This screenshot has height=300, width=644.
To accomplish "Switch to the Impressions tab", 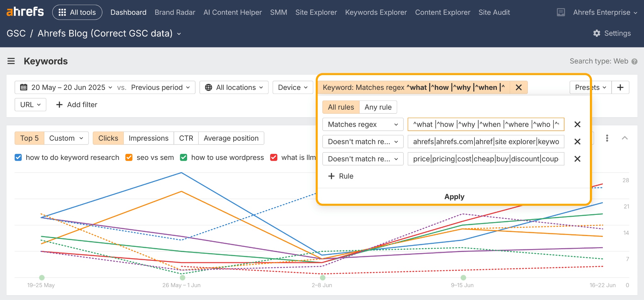I will pyautogui.click(x=148, y=138).
